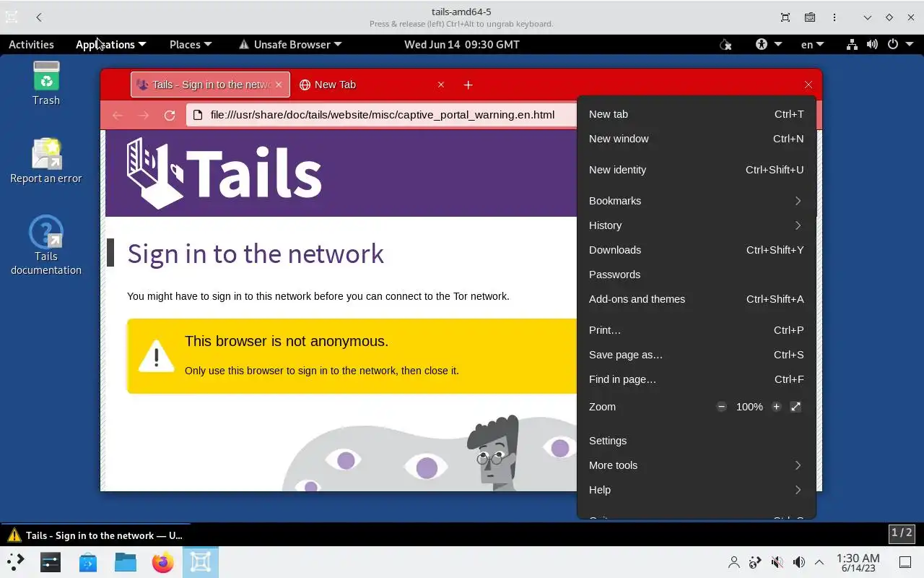This screenshot has width=924, height=578.
Task: Open Settings from browser menu
Action: [x=697, y=441]
